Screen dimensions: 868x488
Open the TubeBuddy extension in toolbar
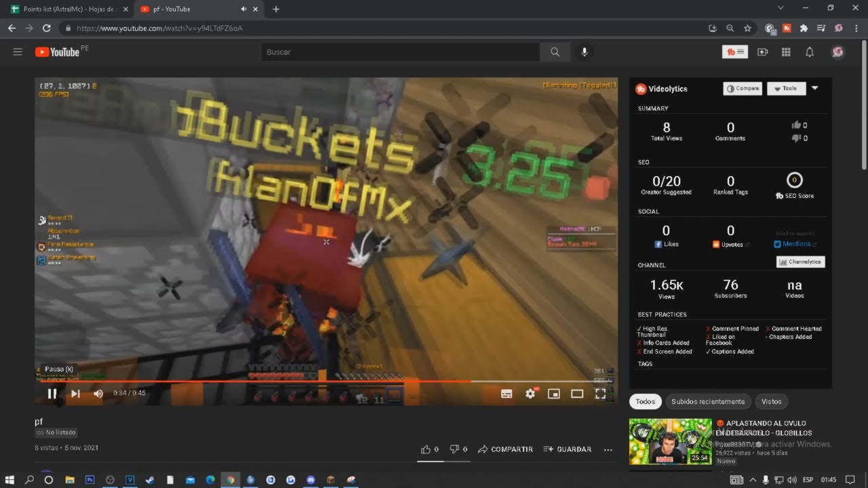pos(787,28)
